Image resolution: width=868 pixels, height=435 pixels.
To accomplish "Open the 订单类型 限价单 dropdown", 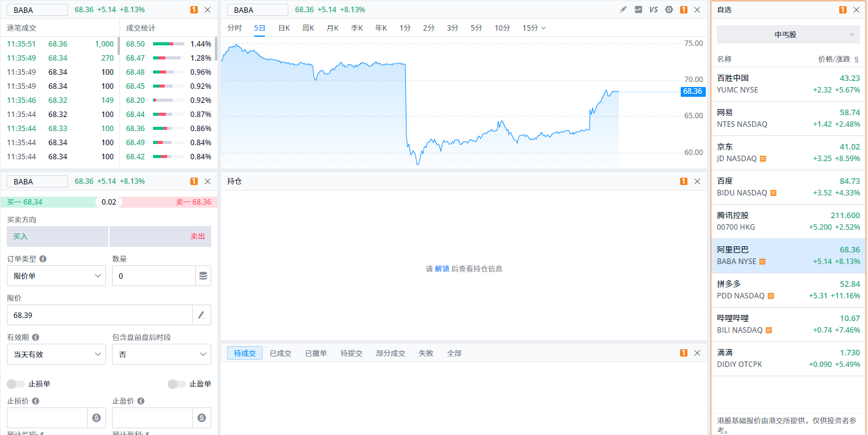I will click(56, 276).
